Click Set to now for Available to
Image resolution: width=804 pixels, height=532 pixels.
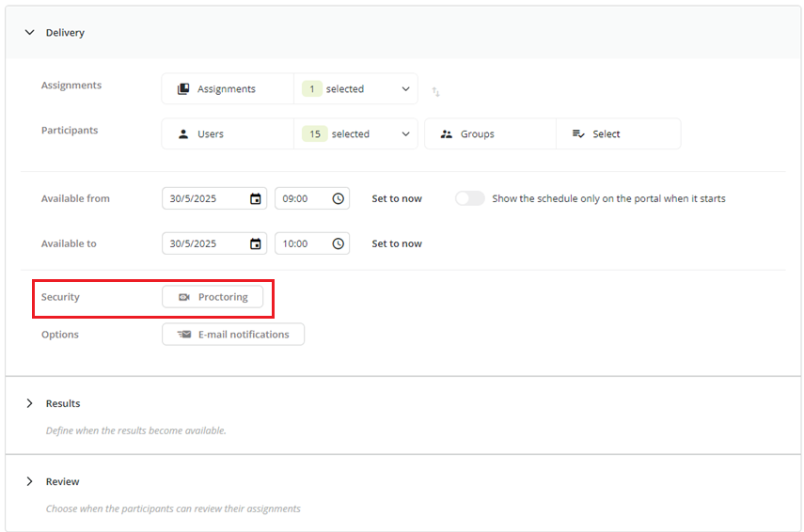point(397,244)
